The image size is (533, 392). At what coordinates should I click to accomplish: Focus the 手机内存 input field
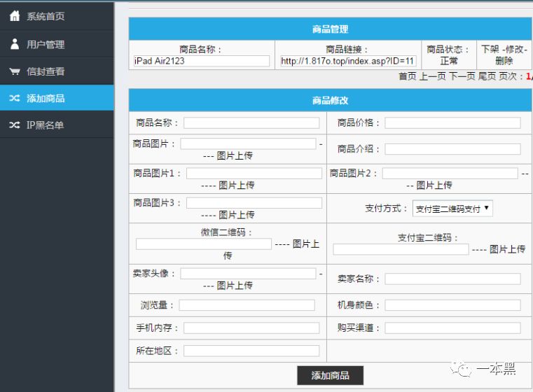(251, 328)
